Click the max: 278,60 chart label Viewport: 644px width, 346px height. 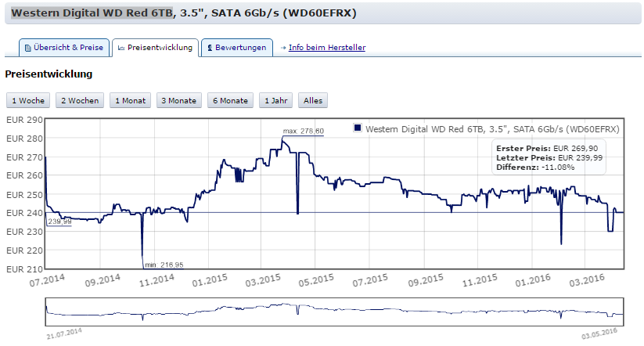303,131
